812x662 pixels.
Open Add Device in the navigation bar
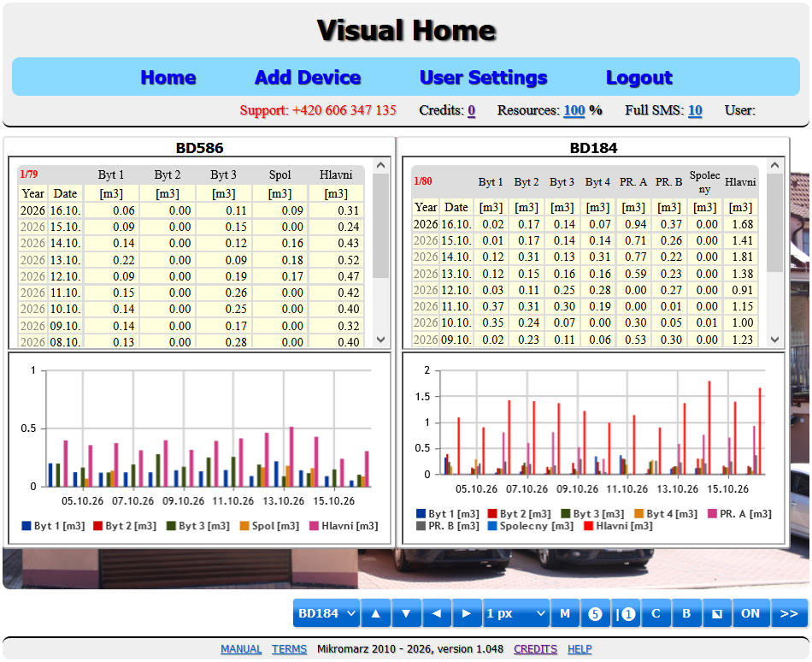(x=308, y=77)
